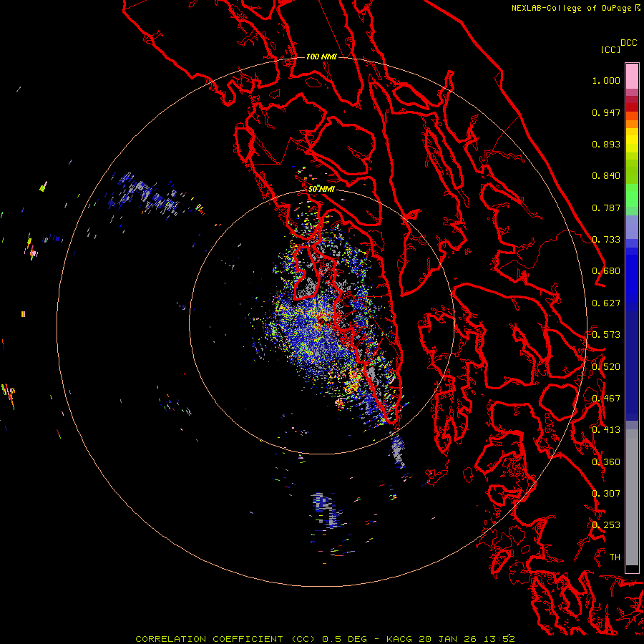Click the 0.680 legend value
Screen dimensions: 644x644
pos(606,271)
